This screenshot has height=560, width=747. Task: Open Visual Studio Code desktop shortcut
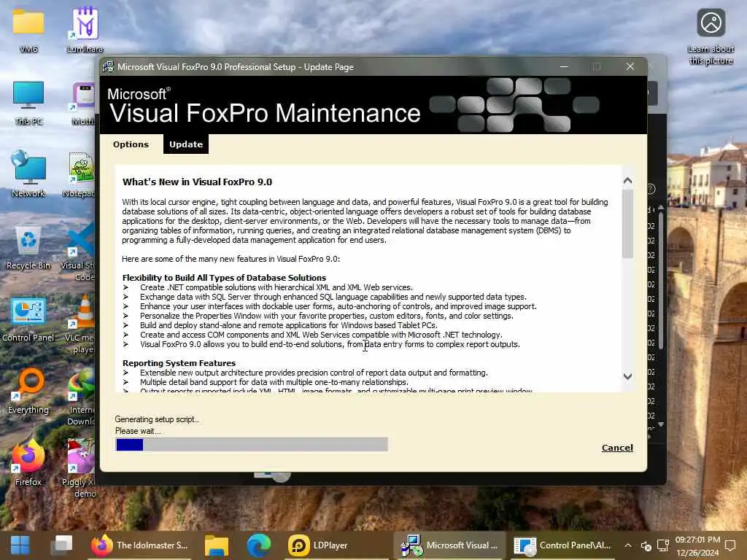(x=79, y=252)
